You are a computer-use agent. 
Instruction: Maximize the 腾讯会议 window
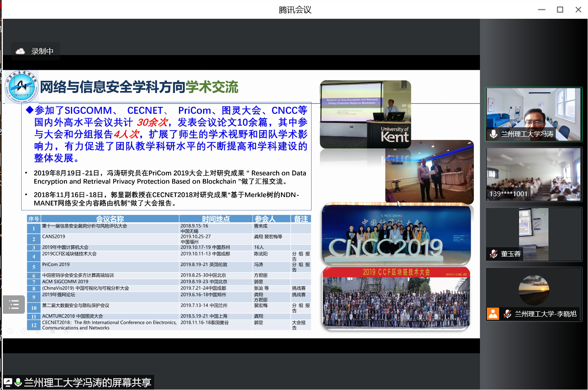(x=560, y=9)
